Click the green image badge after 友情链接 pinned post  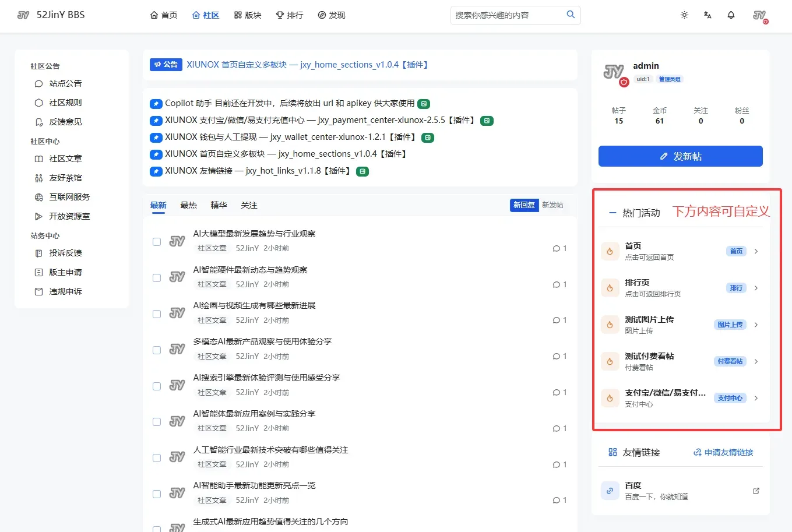pos(362,171)
